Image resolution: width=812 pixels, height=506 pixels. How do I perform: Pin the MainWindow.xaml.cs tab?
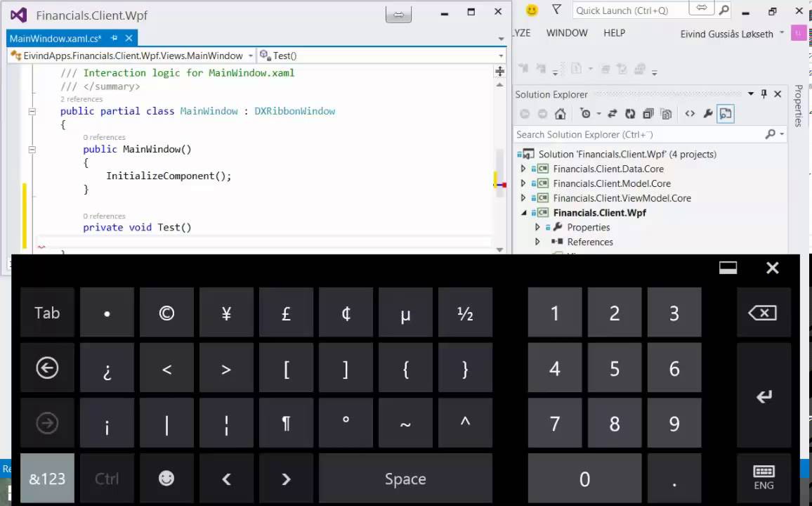(114, 38)
